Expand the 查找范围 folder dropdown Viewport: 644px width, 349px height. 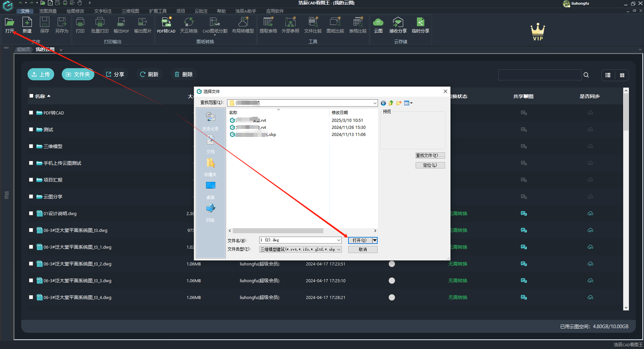(375, 103)
